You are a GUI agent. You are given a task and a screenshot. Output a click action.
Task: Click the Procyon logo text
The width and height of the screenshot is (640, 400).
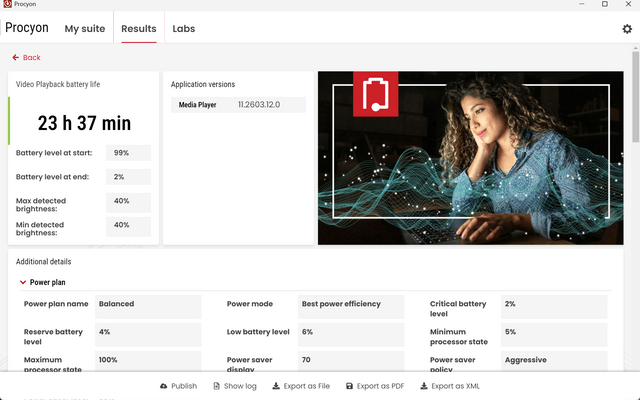[x=27, y=28]
